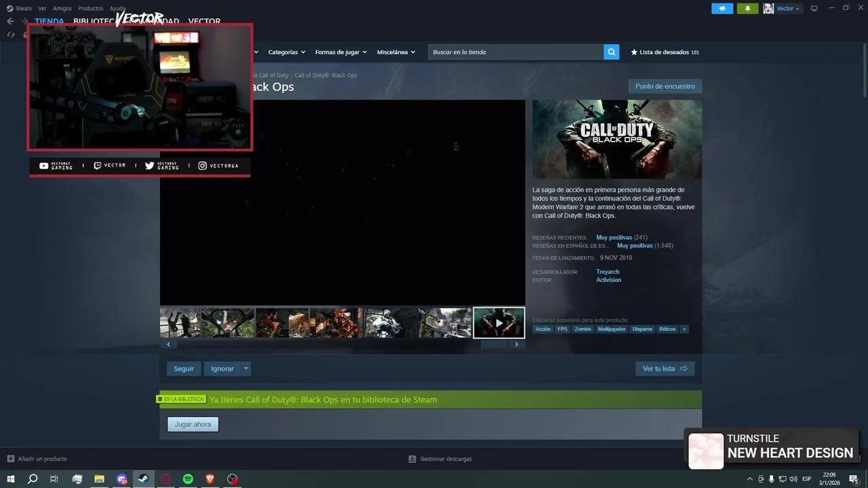Viewport: 868px width, 488px height.
Task: Select the FPS tag
Action: 562,329
